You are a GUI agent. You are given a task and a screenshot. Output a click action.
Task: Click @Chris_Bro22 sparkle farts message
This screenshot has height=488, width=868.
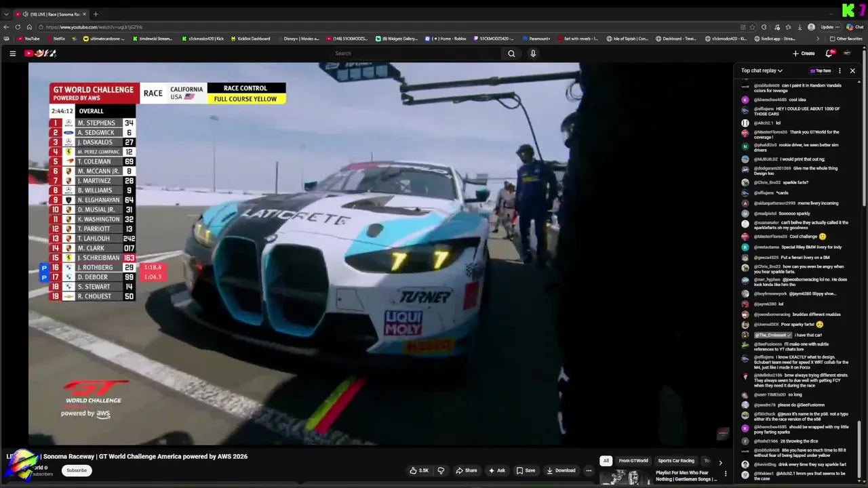(x=781, y=182)
